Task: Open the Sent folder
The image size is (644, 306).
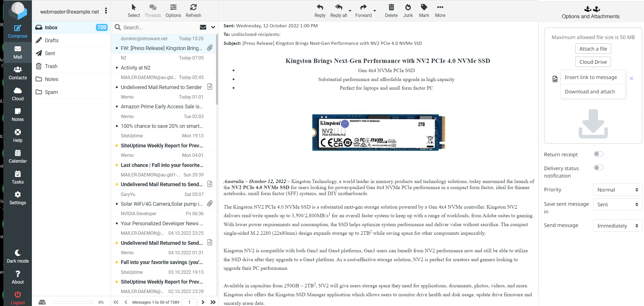Action: point(71,53)
